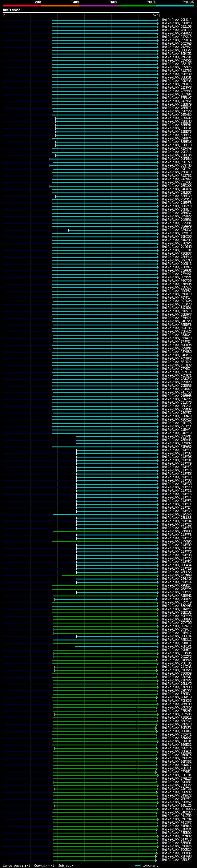Open hit UniRef100_O82158

coord(177,26)
